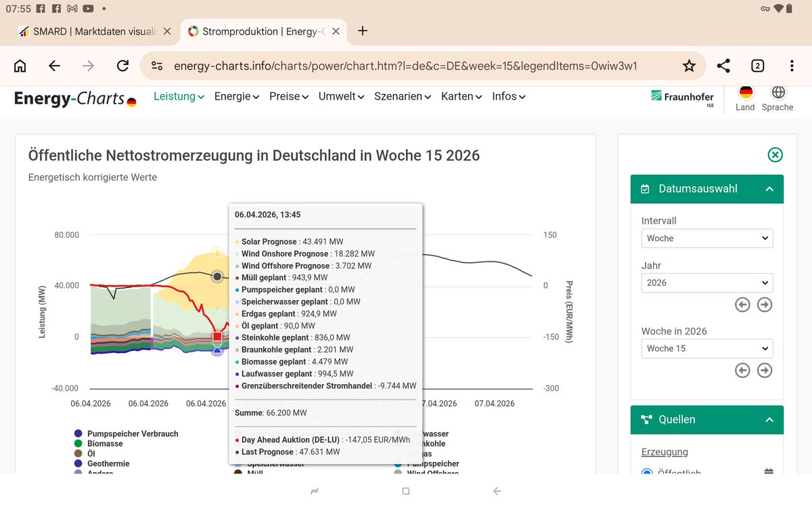Click Solar Prognose value in tooltip
The height and width of the screenshot is (508, 812).
coord(289,242)
